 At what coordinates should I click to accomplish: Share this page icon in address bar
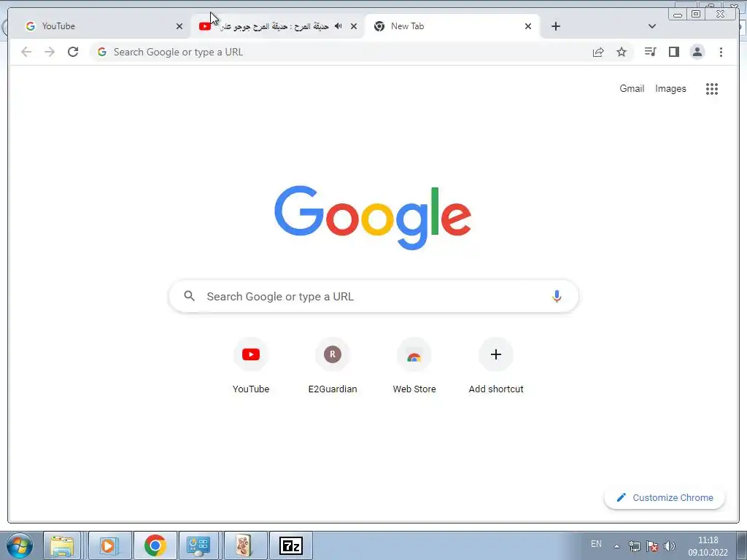pos(598,52)
